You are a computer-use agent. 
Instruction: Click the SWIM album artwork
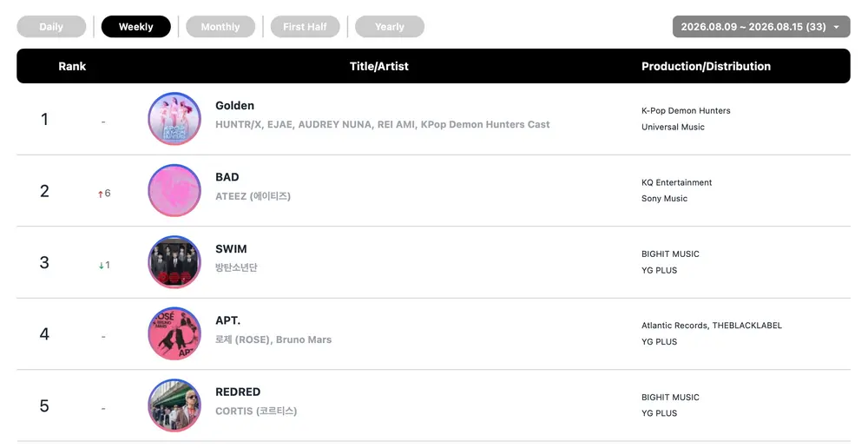(x=174, y=262)
